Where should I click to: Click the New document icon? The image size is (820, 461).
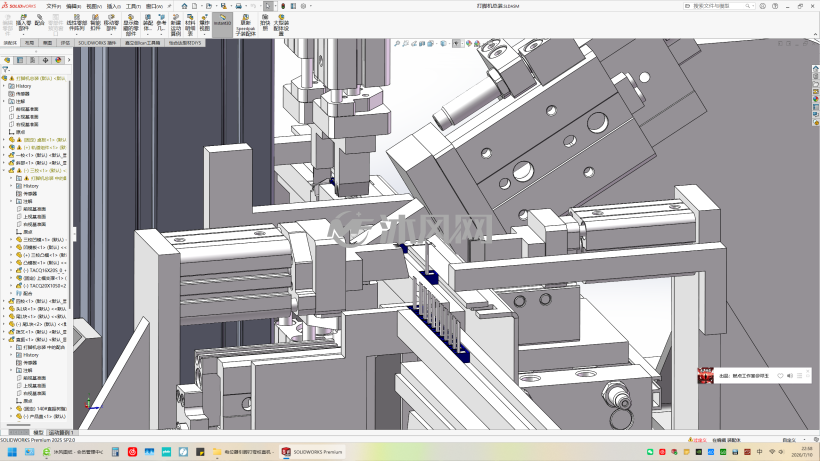pyautogui.click(x=195, y=6)
